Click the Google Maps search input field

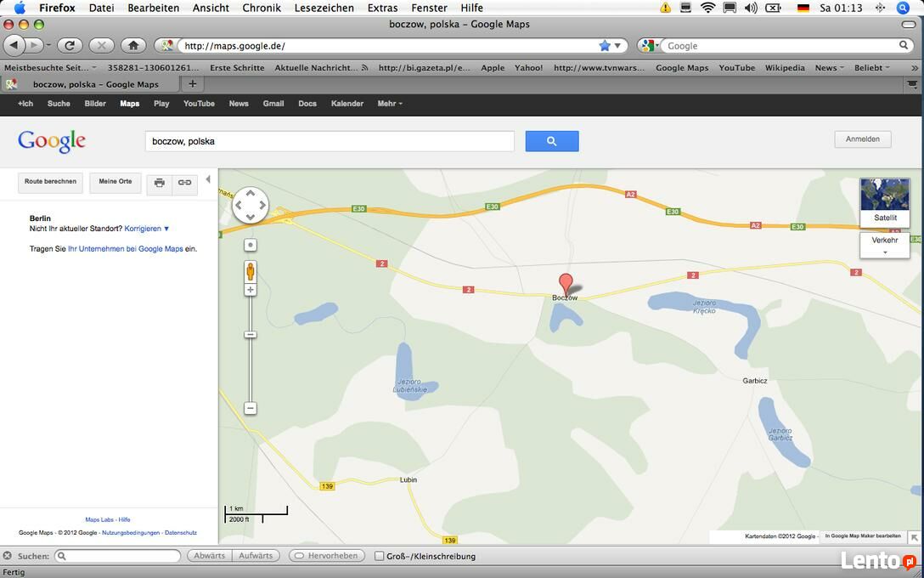(330, 141)
